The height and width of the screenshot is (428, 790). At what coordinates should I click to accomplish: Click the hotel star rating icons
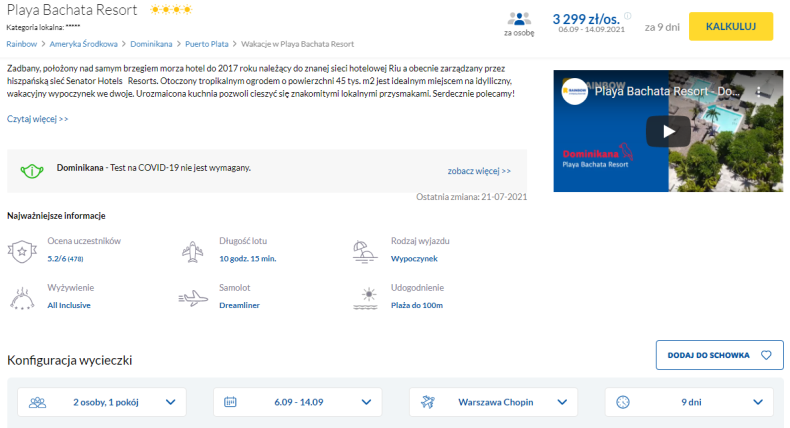[171, 10]
